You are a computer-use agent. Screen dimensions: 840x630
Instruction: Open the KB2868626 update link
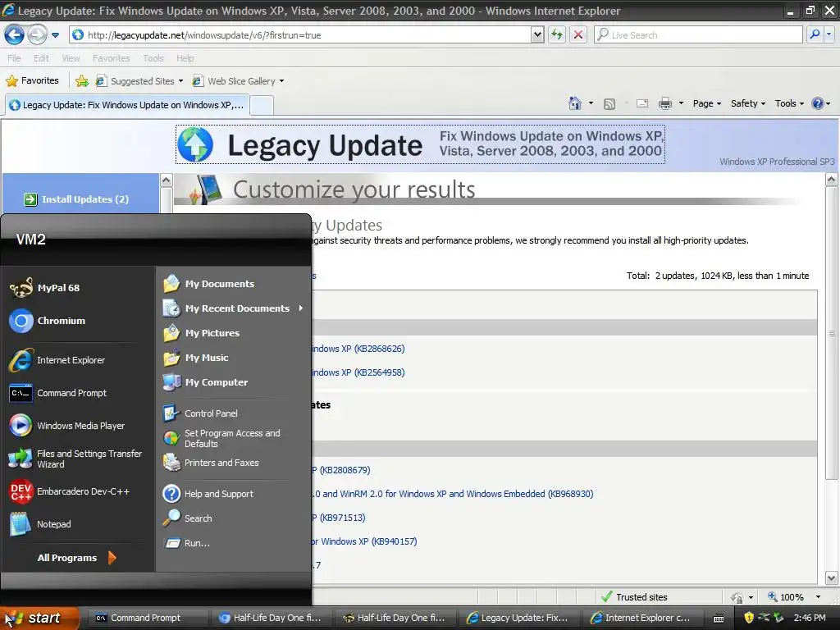pos(358,349)
